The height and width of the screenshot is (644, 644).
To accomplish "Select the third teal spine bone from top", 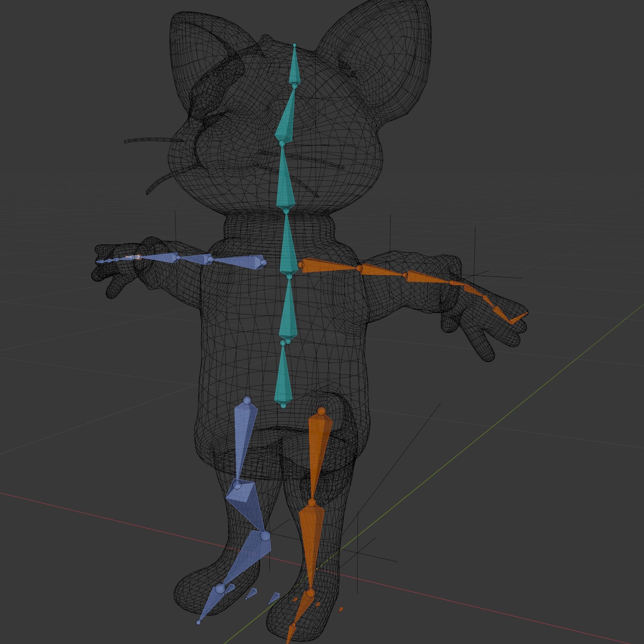I will (x=285, y=178).
